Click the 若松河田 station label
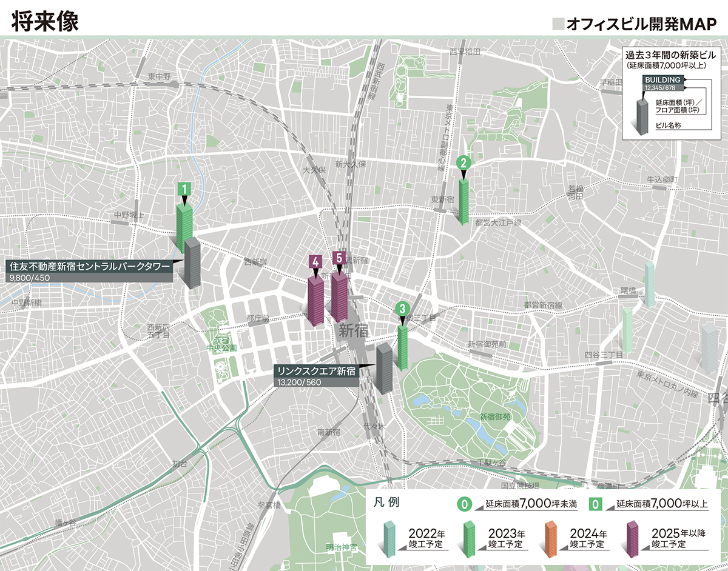Screen dimensions: 728x571 pyautogui.click(x=576, y=192)
